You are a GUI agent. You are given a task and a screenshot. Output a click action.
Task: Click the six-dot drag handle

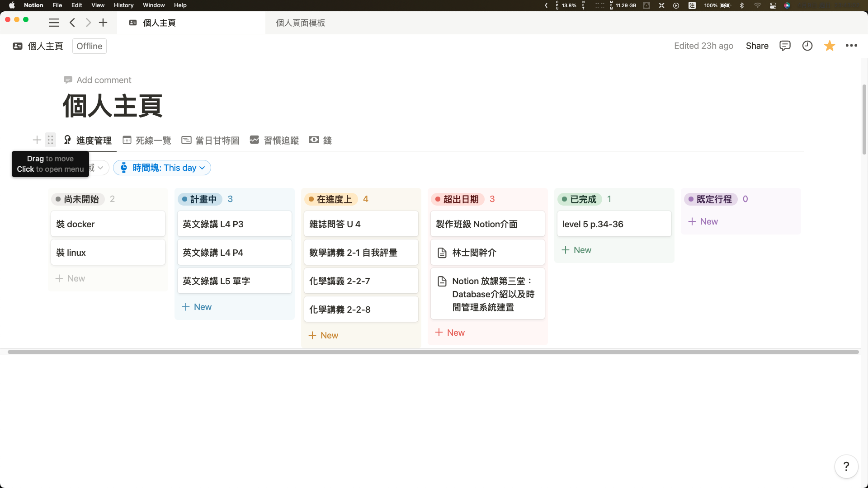point(51,140)
